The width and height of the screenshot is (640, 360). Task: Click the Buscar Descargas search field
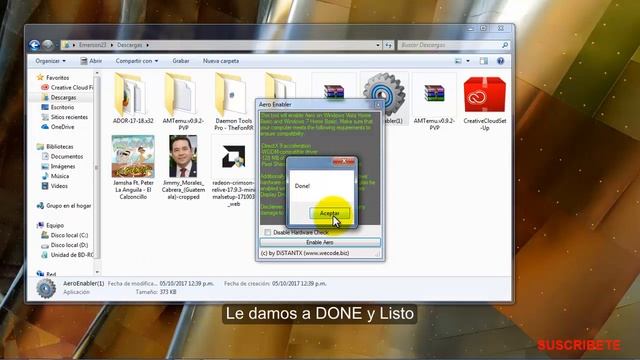[453, 45]
